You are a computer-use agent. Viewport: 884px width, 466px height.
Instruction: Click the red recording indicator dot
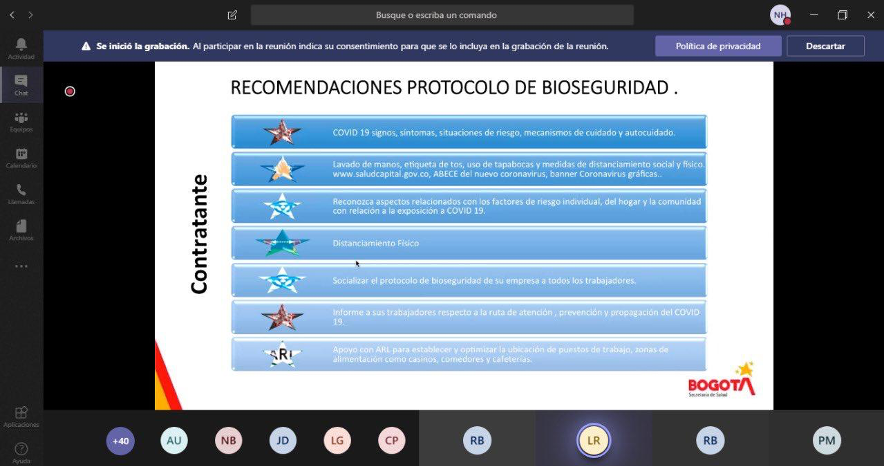click(70, 91)
